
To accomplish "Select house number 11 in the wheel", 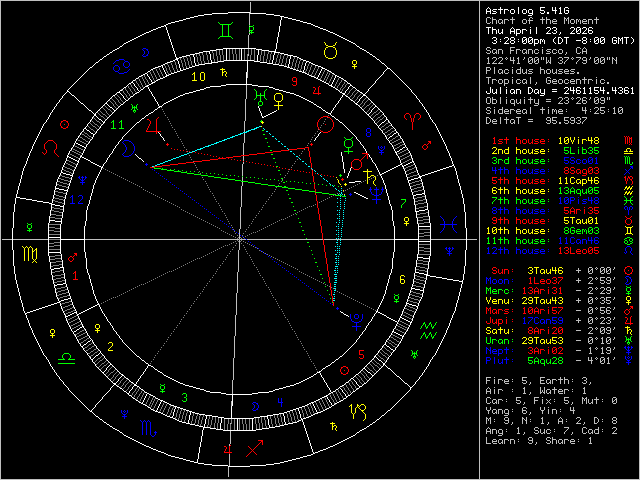I will click(117, 125).
